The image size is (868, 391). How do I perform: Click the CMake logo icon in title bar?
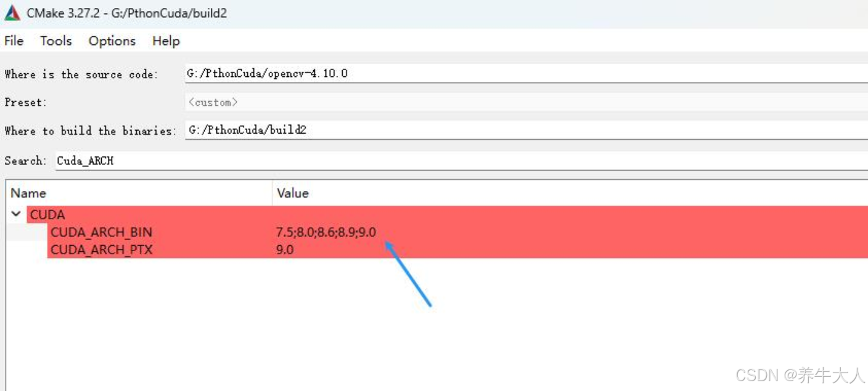(12, 12)
